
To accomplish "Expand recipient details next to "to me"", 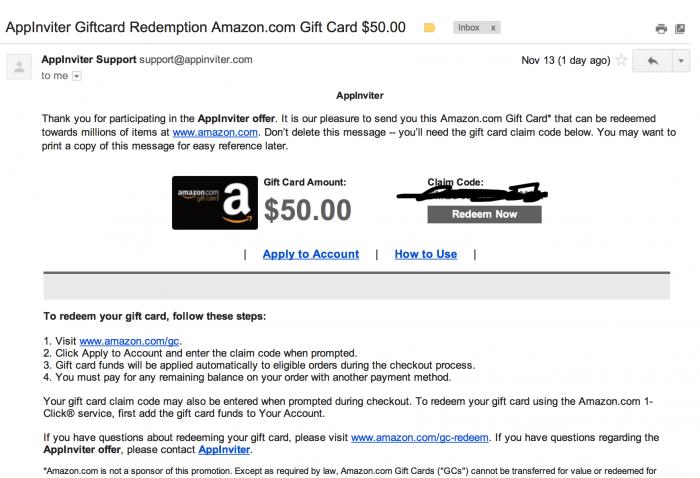I will click(77, 76).
